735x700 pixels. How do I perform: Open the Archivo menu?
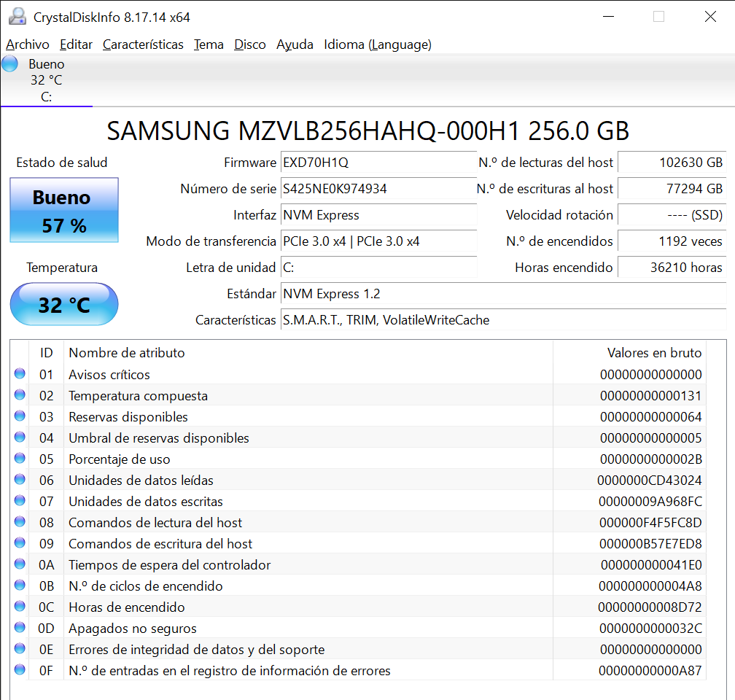28,44
